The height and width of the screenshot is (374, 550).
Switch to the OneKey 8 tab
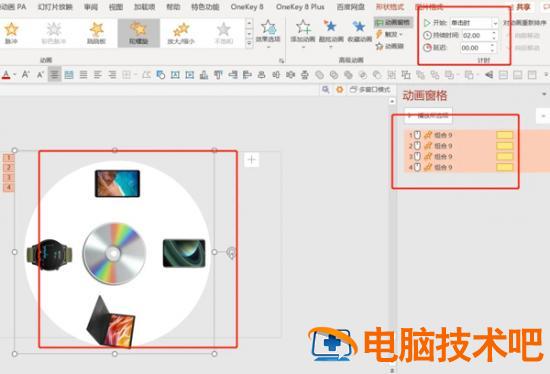click(x=247, y=7)
